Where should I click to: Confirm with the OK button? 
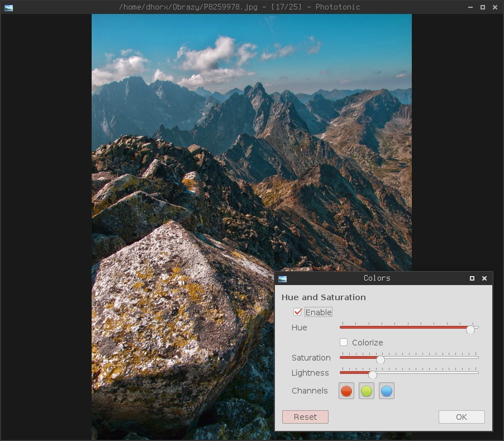462,417
